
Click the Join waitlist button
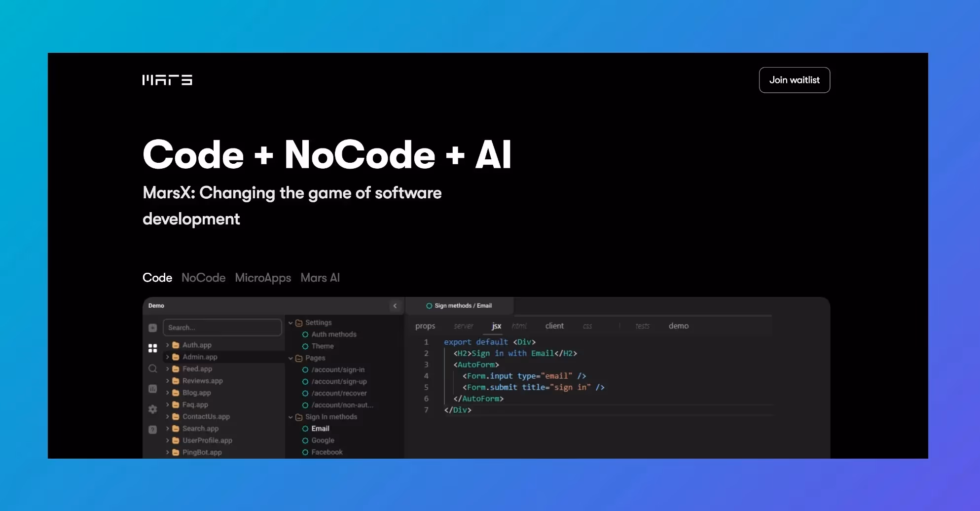point(794,80)
